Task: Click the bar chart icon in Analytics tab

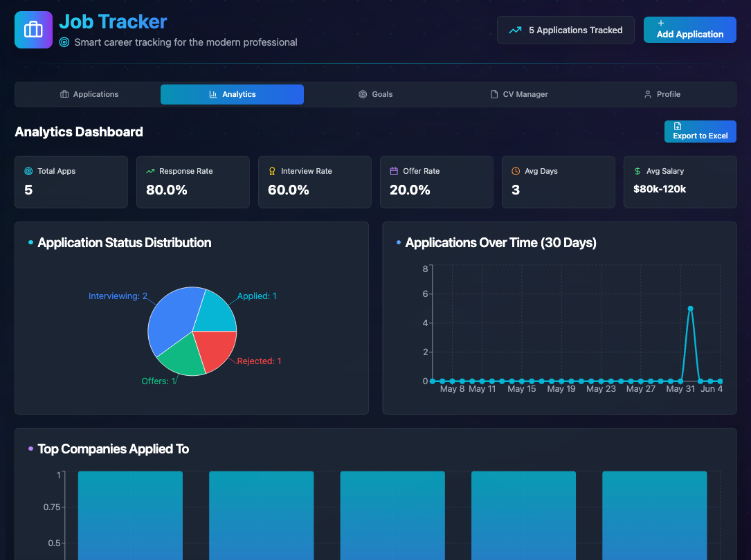Action: click(213, 94)
